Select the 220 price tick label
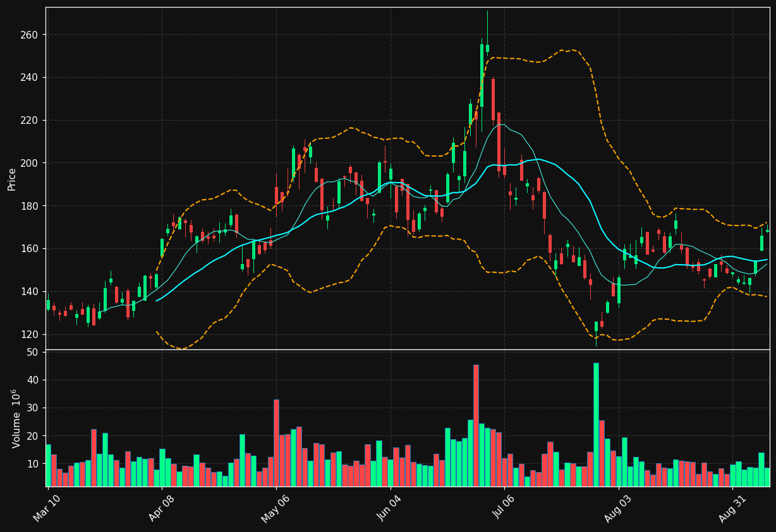 pyautogui.click(x=30, y=120)
